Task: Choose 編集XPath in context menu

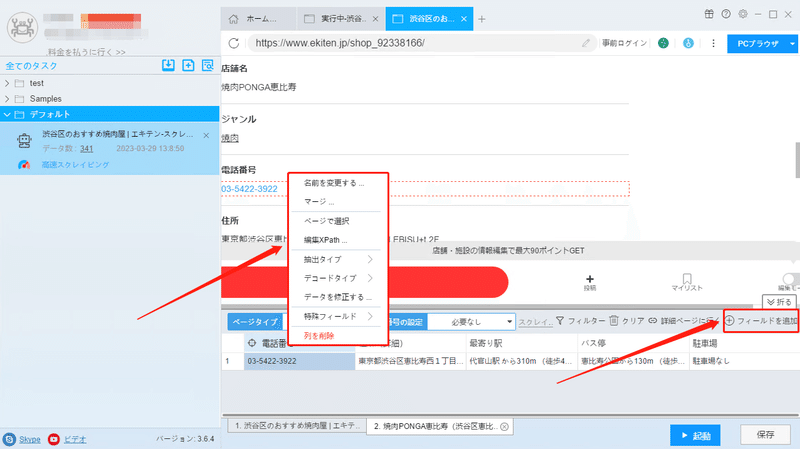Action: click(x=325, y=240)
